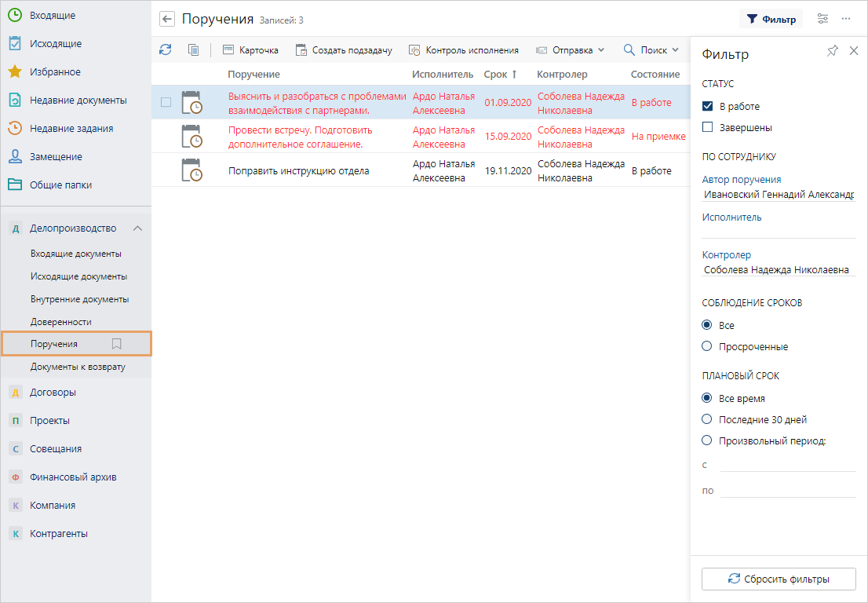Collapse the Делопроизводство section
This screenshot has width=868, height=603.
pyautogui.click(x=137, y=228)
